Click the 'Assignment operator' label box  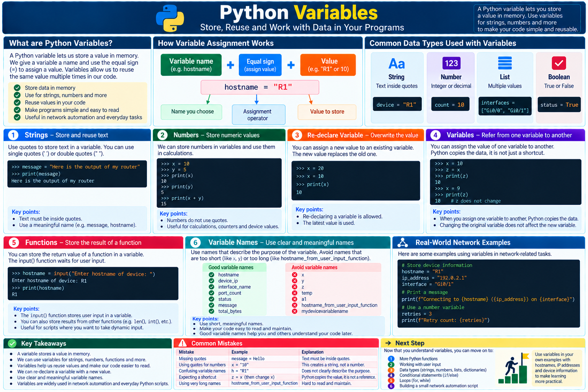coord(258,114)
